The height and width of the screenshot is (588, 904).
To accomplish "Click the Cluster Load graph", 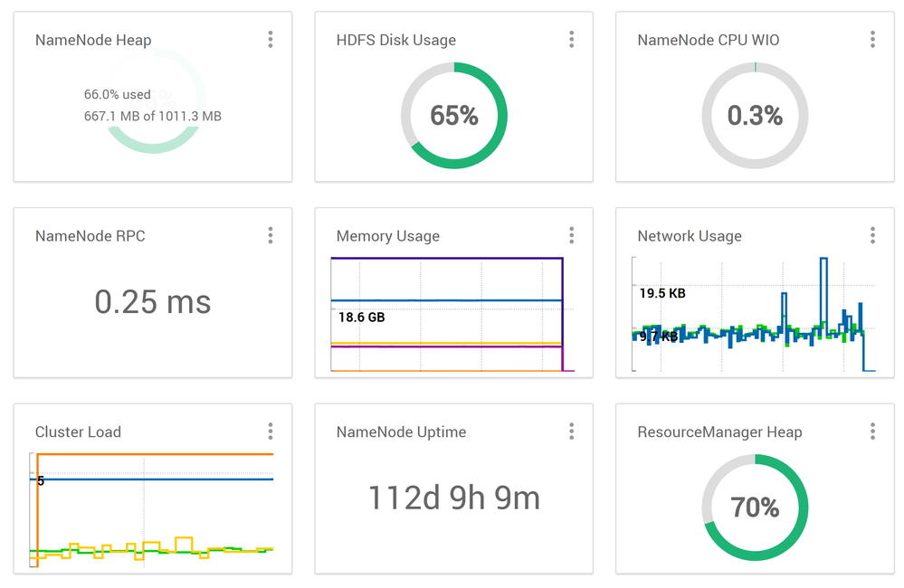I will (152, 508).
